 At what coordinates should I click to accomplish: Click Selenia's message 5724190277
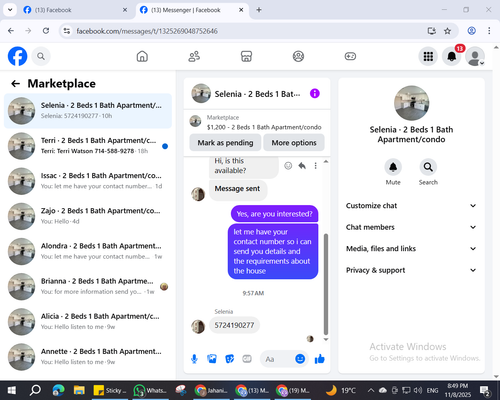click(234, 325)
